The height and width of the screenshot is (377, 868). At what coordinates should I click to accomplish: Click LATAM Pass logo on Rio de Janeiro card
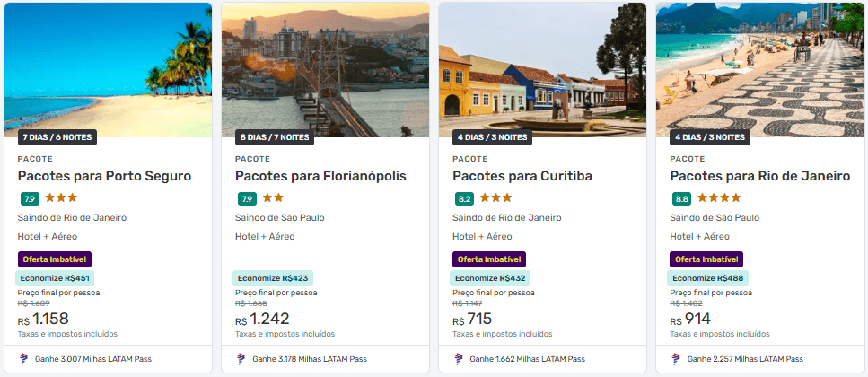(677, 359)
